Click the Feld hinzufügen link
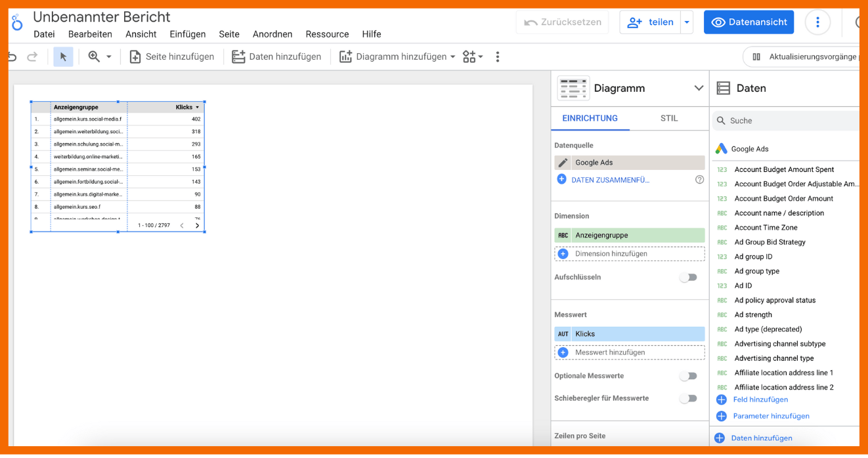The height and width of the screenshot is (458, 868). (x=760, y=400)
